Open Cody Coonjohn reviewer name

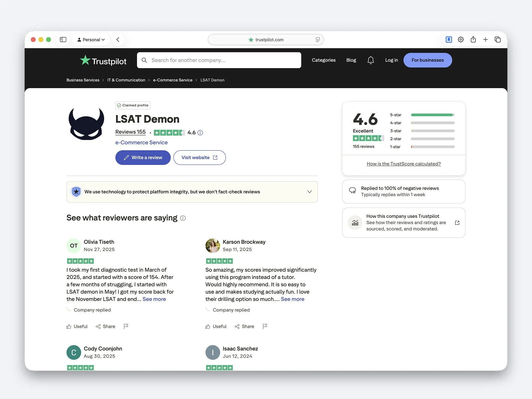click(x=103, y=349)
